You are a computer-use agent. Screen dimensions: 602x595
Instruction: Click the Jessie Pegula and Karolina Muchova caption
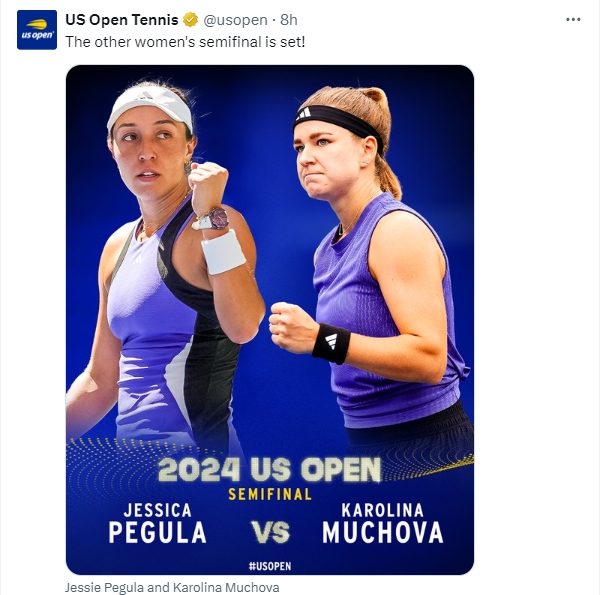coord(172,587)
